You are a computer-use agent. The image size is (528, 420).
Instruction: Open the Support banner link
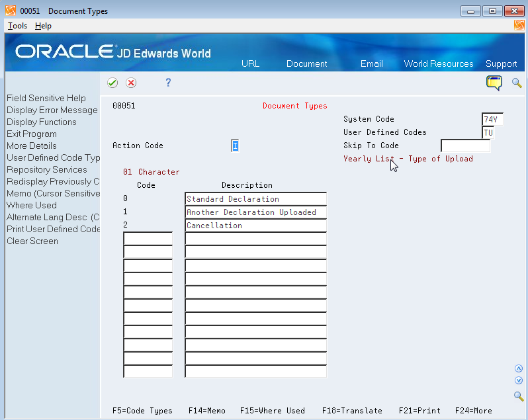pos(501,63)
